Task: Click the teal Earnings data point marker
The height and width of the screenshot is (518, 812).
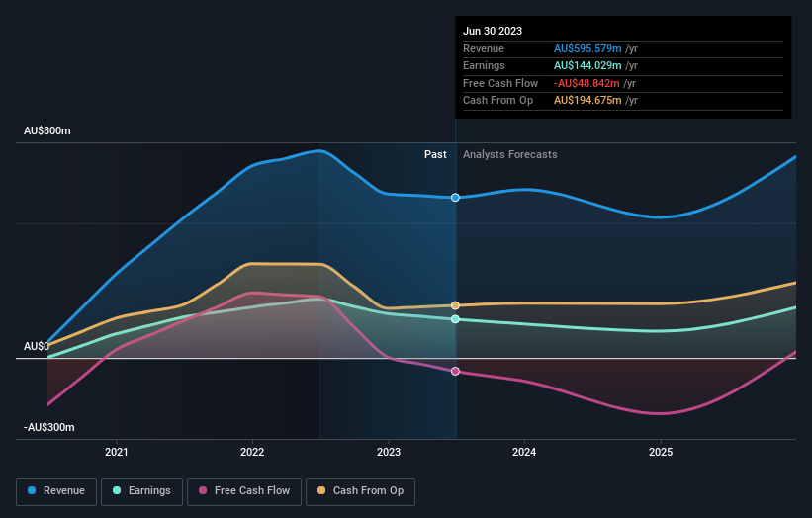Action: pos(455,319)
